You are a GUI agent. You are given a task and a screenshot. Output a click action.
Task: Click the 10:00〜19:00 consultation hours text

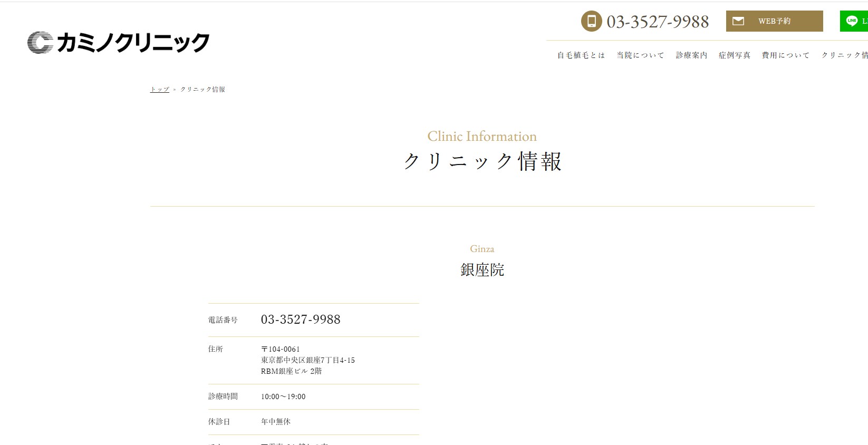[283, 396]
